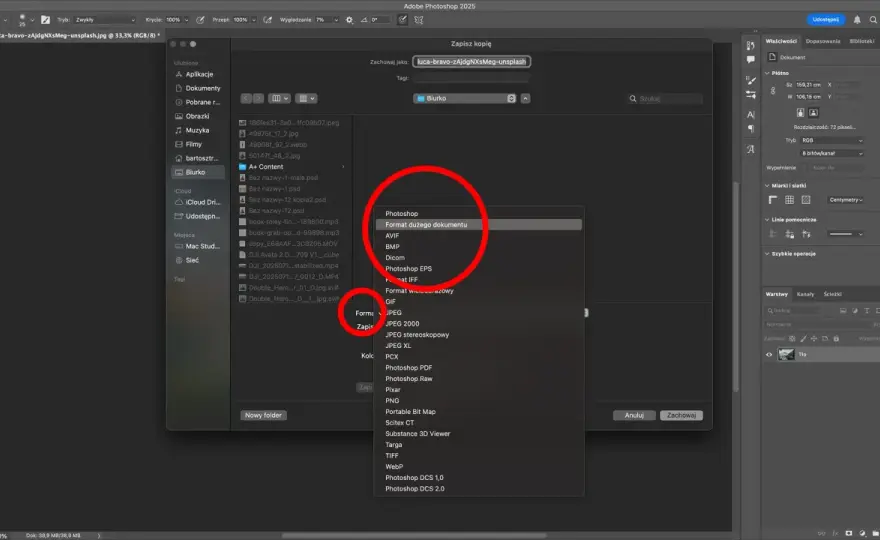The image size is (880, 540).
Task: Open the History panel icon in collapsed dock
Action: click(750, 45)
